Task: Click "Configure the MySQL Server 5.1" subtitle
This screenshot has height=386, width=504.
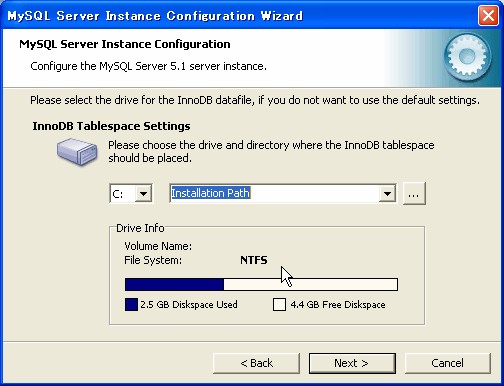Action: tap(148, 66)
